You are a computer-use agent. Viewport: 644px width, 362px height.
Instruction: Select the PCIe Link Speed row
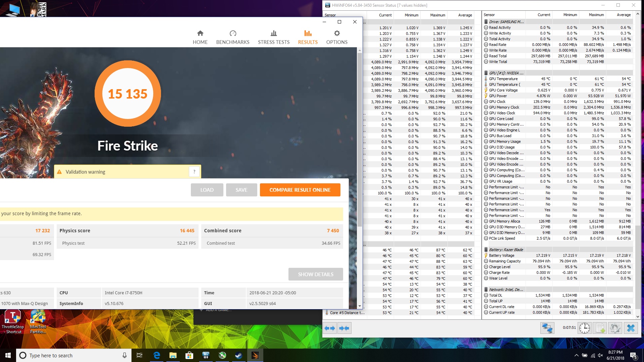point(558,238)
